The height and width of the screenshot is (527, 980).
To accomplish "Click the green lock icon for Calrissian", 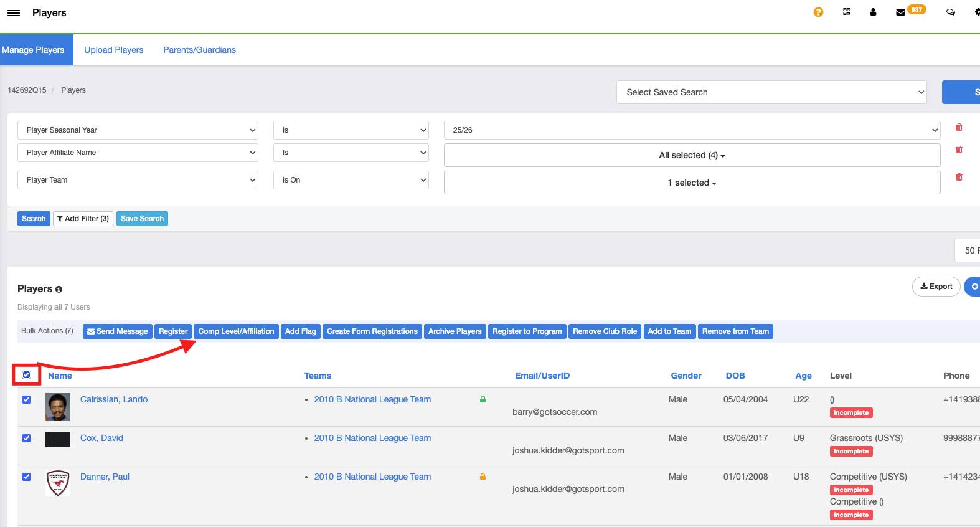I will click(x=483, y=399).
